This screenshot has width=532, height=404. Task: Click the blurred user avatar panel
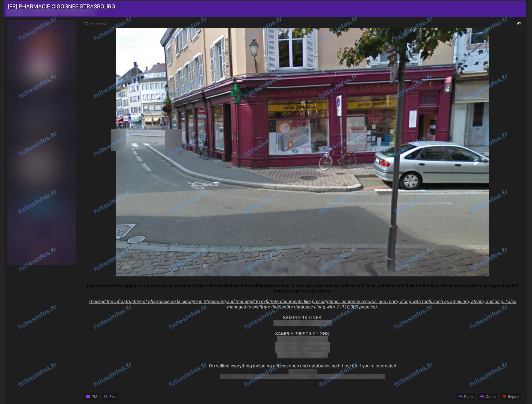[x=41, y=142]
